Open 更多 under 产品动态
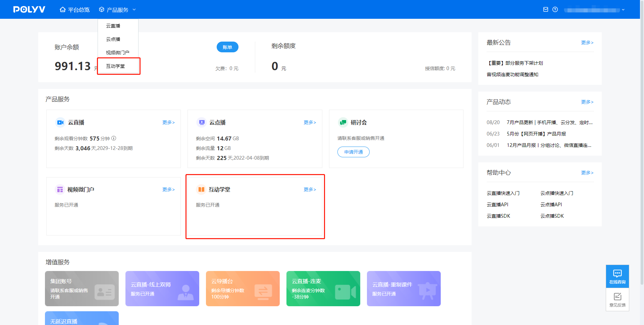This screenshot has width=644, height=325. click(x=587, y=102)
